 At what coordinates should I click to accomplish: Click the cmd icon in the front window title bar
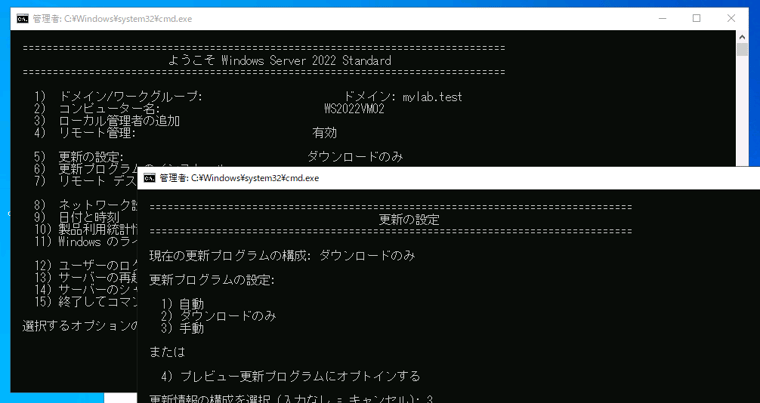click(149, 178)
